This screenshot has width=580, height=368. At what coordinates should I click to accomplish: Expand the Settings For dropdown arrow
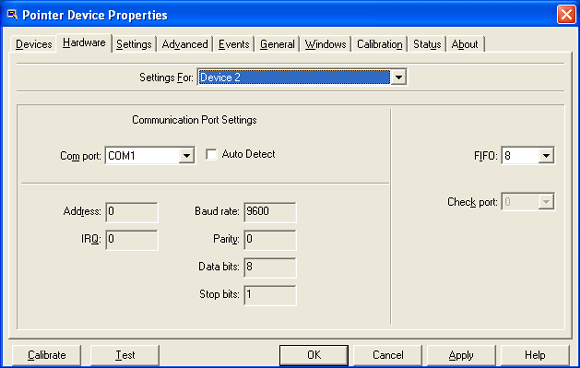[398, 77]
